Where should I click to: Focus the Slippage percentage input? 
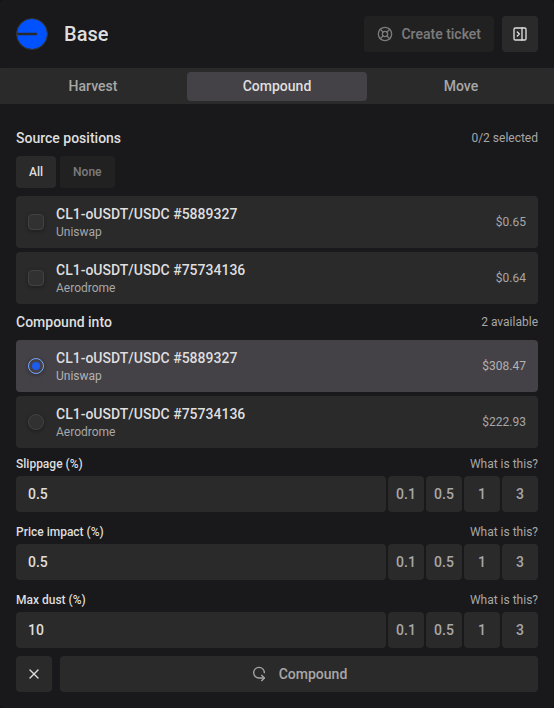coord(201,494)
